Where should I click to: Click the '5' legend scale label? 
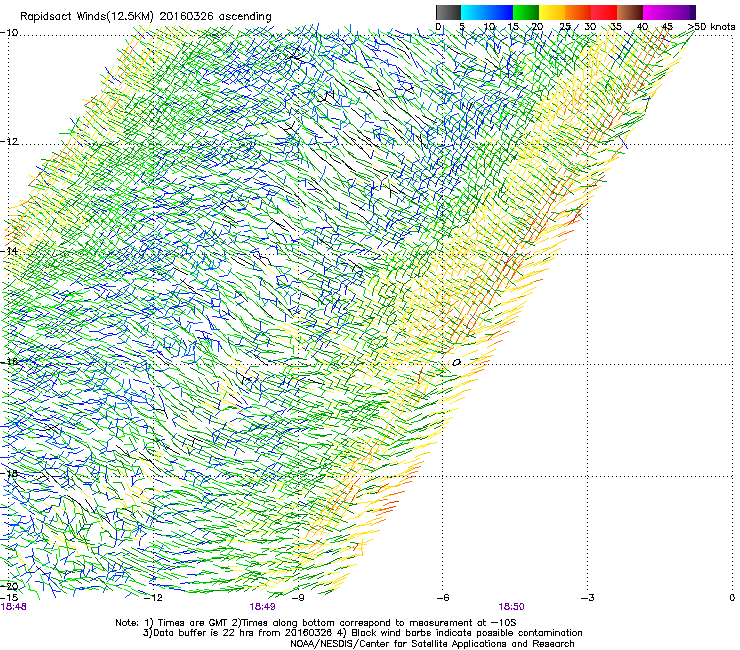click(x=462, y=27)
